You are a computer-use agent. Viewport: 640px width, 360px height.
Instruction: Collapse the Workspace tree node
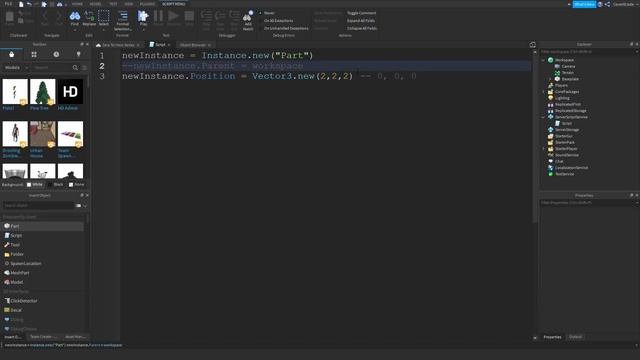[543, 60]
